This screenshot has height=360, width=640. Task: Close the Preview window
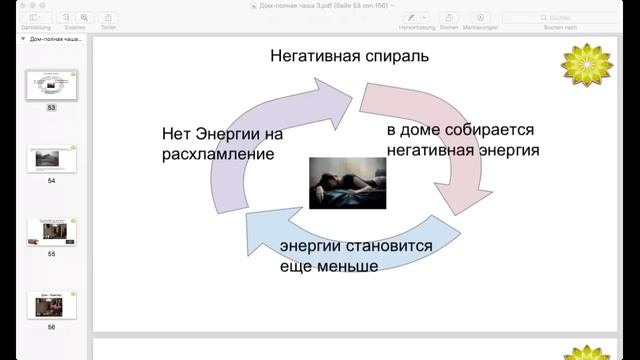[x=23, y=5]
